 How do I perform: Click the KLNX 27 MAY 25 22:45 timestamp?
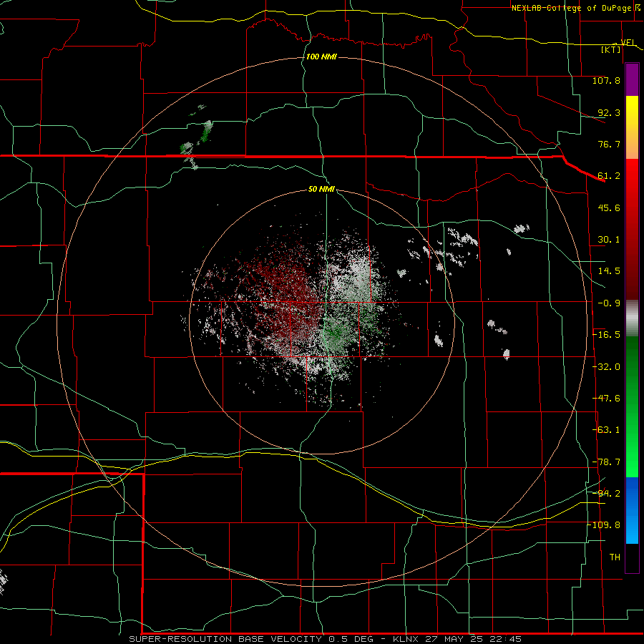[x=457, y=639]
